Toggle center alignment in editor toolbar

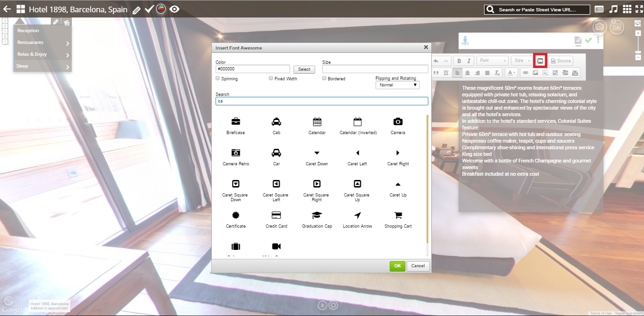coord(468,73)
